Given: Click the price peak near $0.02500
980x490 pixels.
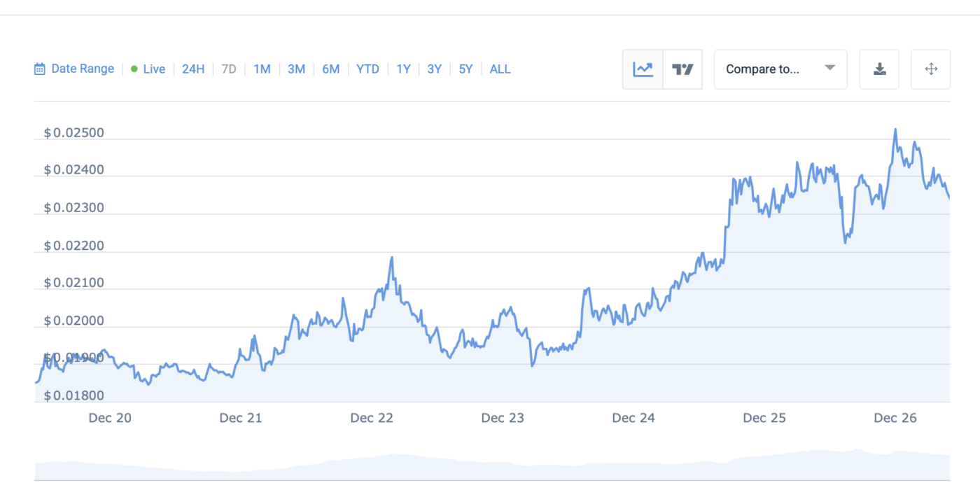Looking at the screenshot, I should coord(895,129).
